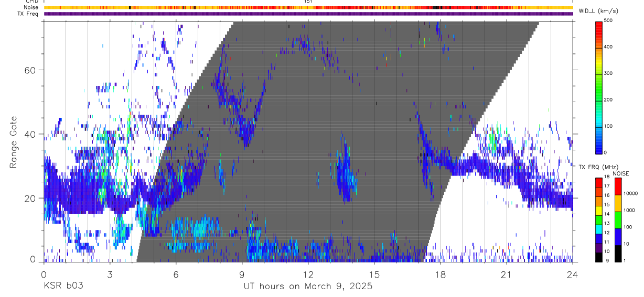Image resolution: width=644 pixels, height=297 pixels.
Task: Click the '24' UT hour tick label
Action: pyautogui.click(x=573, y=274)
